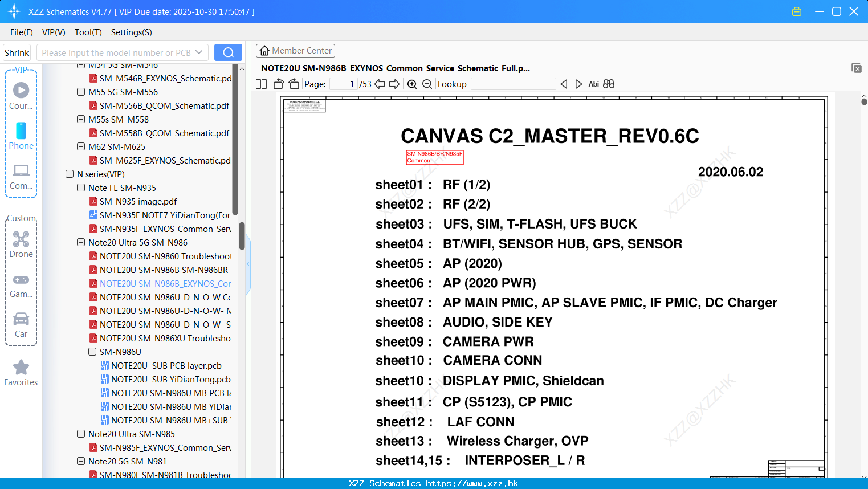Find previous lookup result
Viewport: 868px width, 489px height.
(564, 84)
